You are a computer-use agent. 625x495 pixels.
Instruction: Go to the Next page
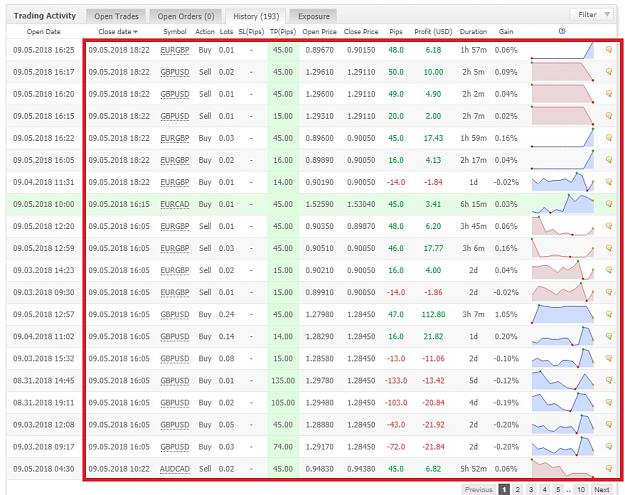tap(601, 489)
